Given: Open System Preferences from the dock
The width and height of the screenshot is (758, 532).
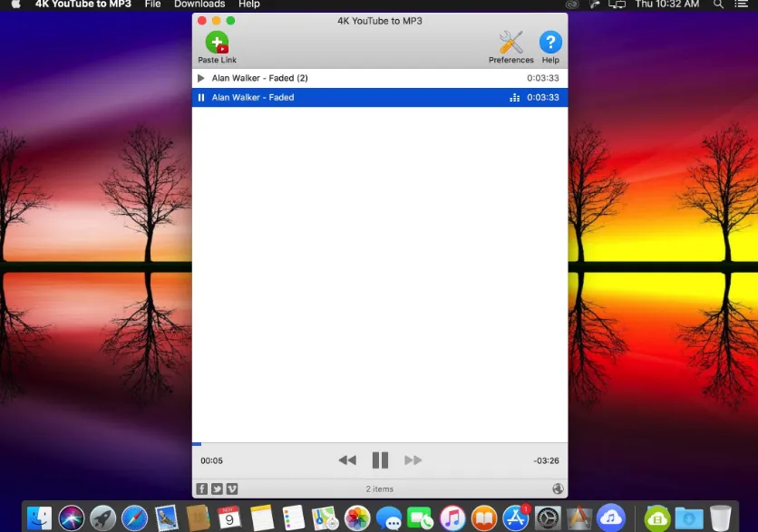Looking at the screenshot, I should 548,518.
